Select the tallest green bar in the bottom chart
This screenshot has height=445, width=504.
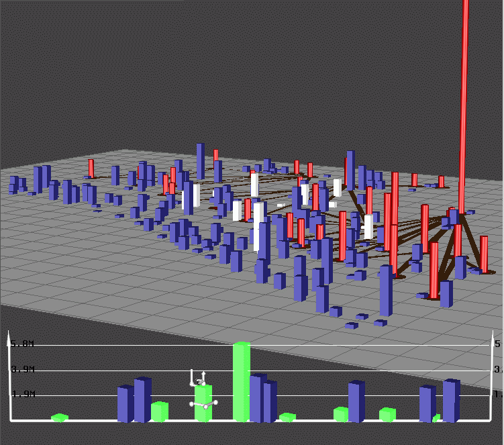click(x=242, y=381)
